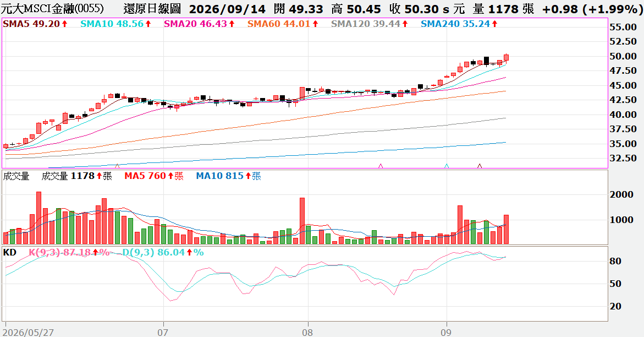Select the SMA20 46.43 legend entry
Screen dimensions: 644x337
coord(200,24)
